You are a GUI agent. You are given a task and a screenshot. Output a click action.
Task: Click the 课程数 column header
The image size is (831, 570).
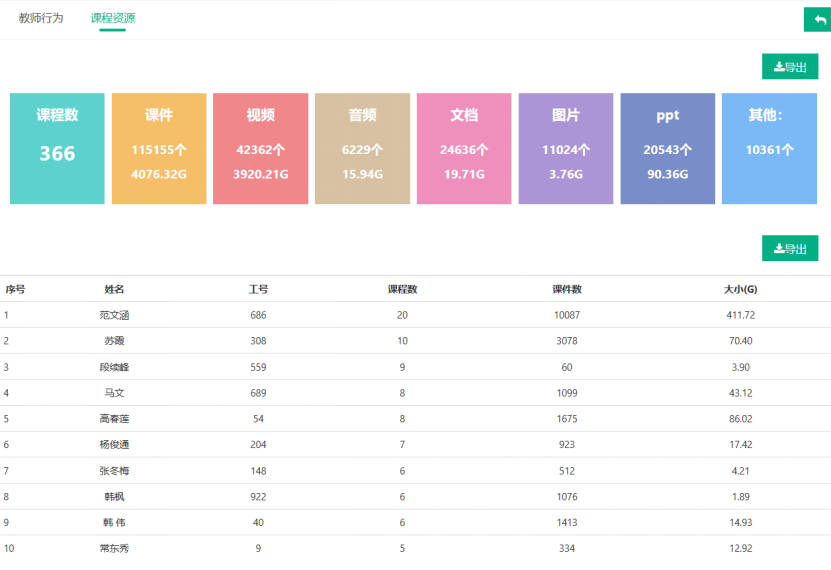[x=402, y=289]
